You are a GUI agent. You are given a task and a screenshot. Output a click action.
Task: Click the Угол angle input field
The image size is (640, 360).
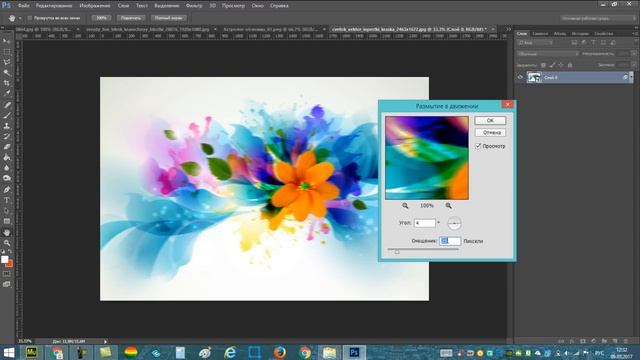coord(424,223)
